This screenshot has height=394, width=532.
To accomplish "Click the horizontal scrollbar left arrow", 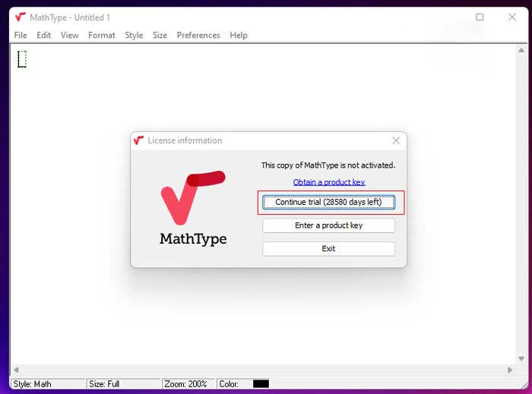I will 16,370.
